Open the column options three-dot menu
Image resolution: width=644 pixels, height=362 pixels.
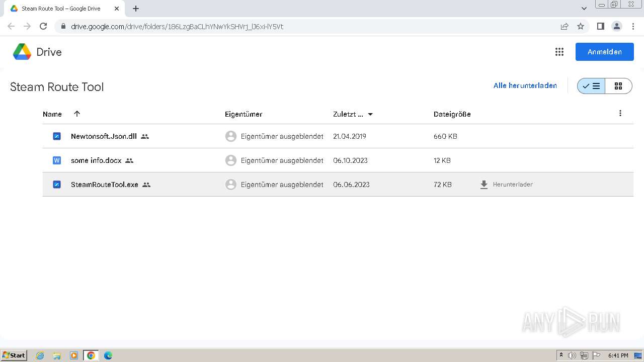[620, 114]
